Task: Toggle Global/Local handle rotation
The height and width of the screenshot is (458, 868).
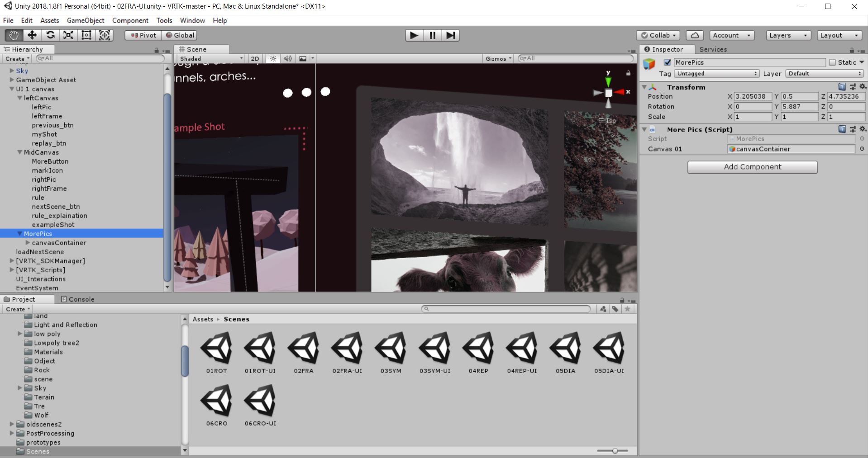Action: click(x=180, y=35)
